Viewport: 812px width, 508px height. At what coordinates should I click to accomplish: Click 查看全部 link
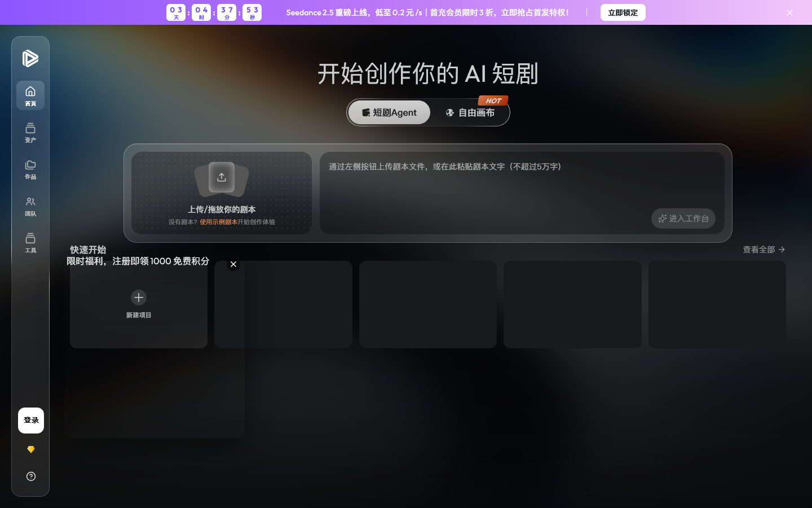tap(764, 249)
